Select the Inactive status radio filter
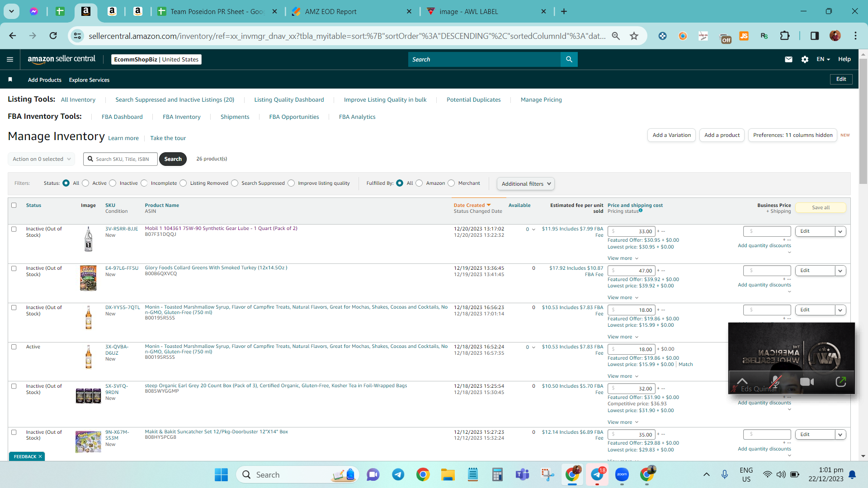The image size is (868, 488). [x=113, y=183]
